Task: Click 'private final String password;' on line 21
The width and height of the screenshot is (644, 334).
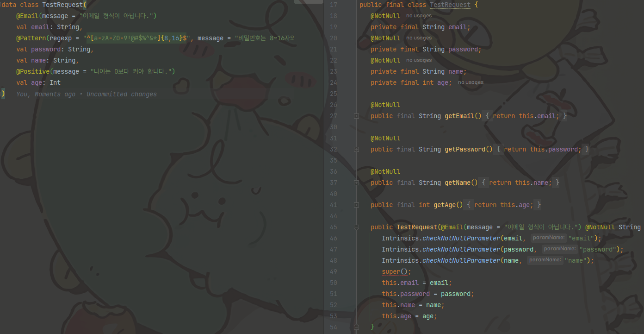Action: (x=426, y=49)
